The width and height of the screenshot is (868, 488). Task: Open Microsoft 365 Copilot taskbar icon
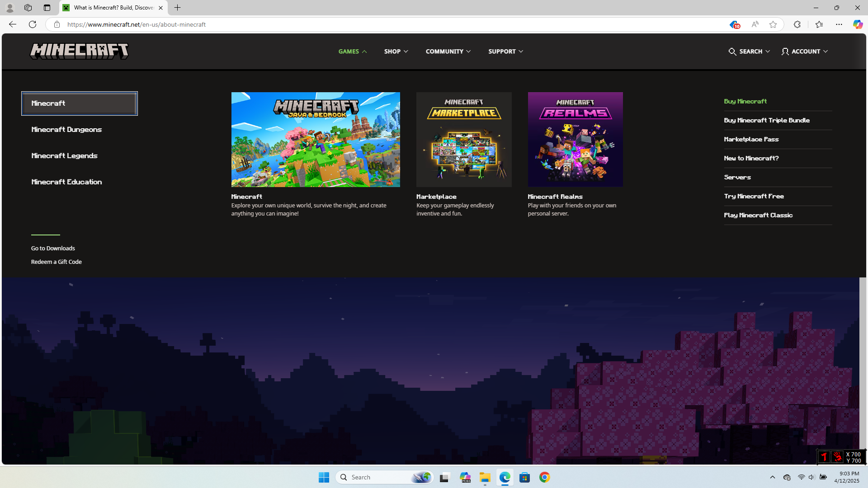[x=465, y=477]
